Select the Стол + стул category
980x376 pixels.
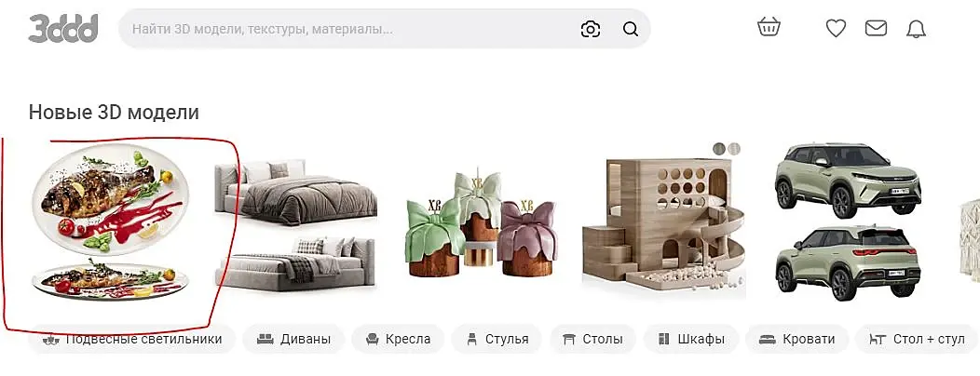pyautogui.click(x=917, y=339)
